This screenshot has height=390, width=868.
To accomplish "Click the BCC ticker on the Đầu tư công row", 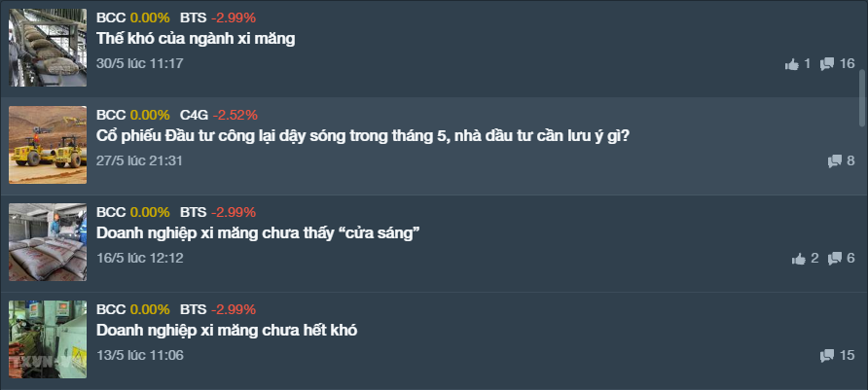I will tap(111, 115).
